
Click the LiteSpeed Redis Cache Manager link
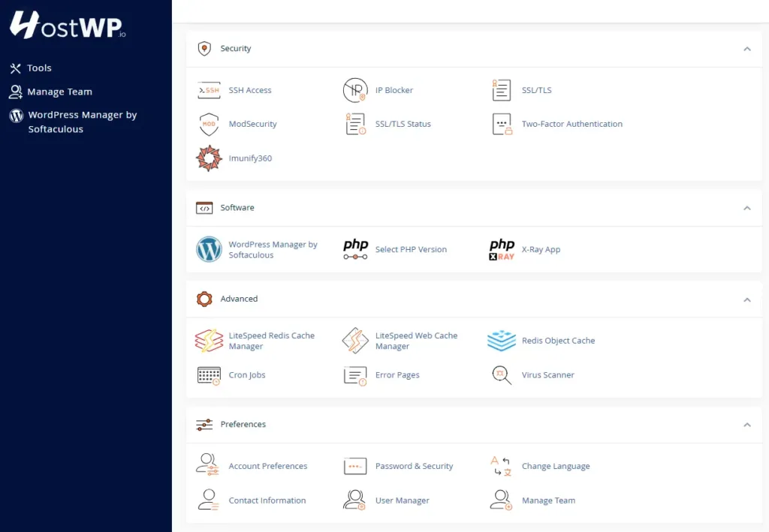[x=272, y=341]
